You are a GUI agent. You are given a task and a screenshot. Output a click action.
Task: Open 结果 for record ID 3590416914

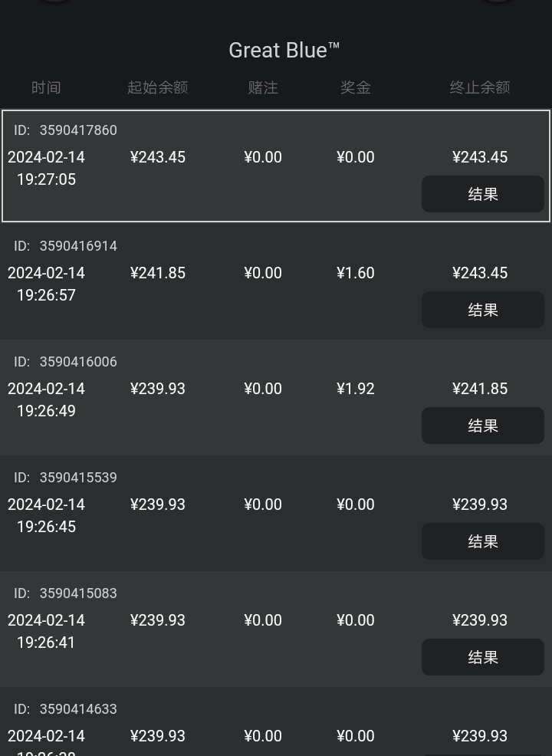[x=482, y=310]
